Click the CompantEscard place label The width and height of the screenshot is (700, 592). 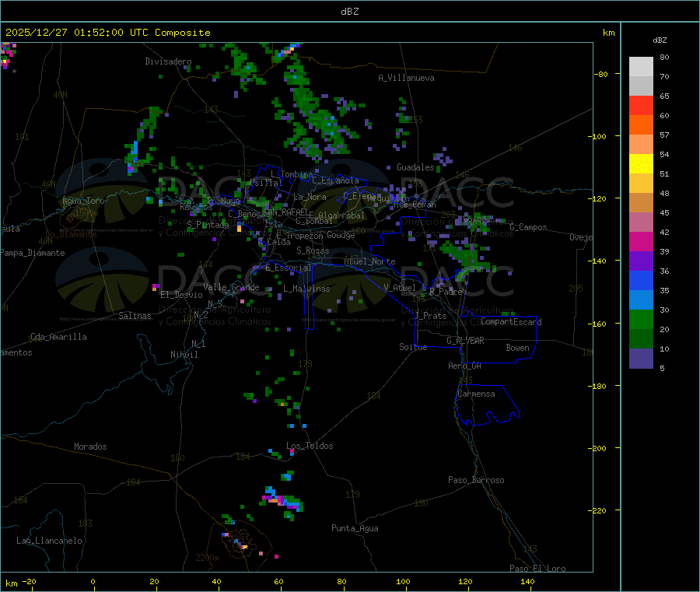[x=511, y=322]
